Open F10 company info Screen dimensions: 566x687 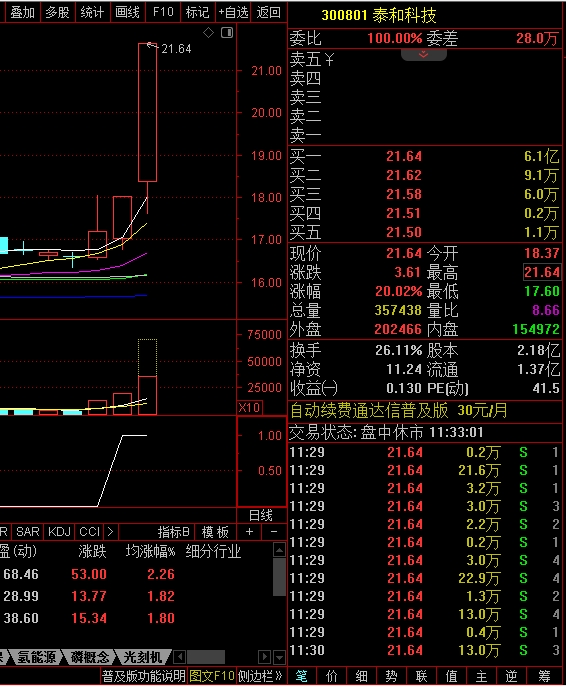coord(163,12)
